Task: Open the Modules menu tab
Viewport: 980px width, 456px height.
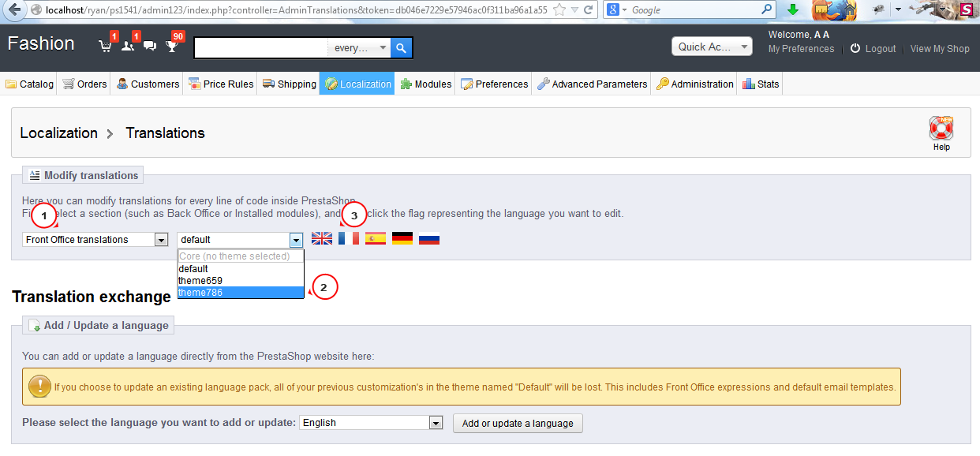Action: (426, 84)
